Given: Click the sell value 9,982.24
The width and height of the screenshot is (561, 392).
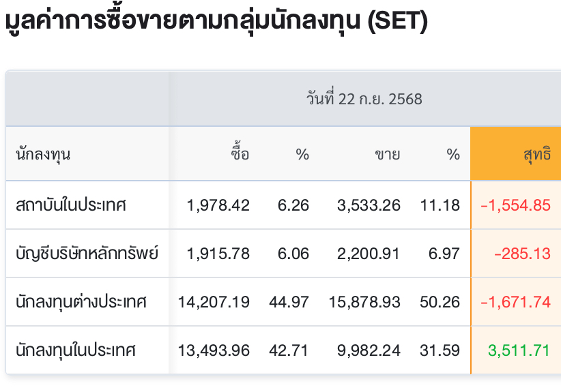Looking at the screenshot, I should (369, 350).
